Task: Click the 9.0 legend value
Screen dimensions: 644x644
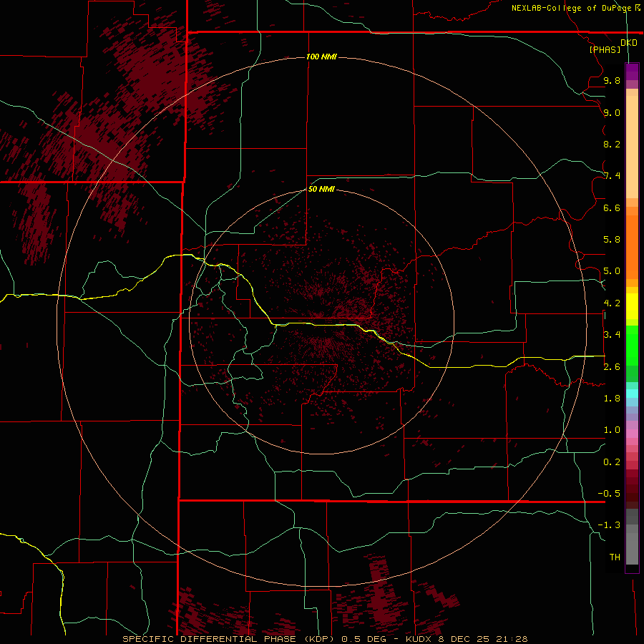Action: (x=612, y=112)
